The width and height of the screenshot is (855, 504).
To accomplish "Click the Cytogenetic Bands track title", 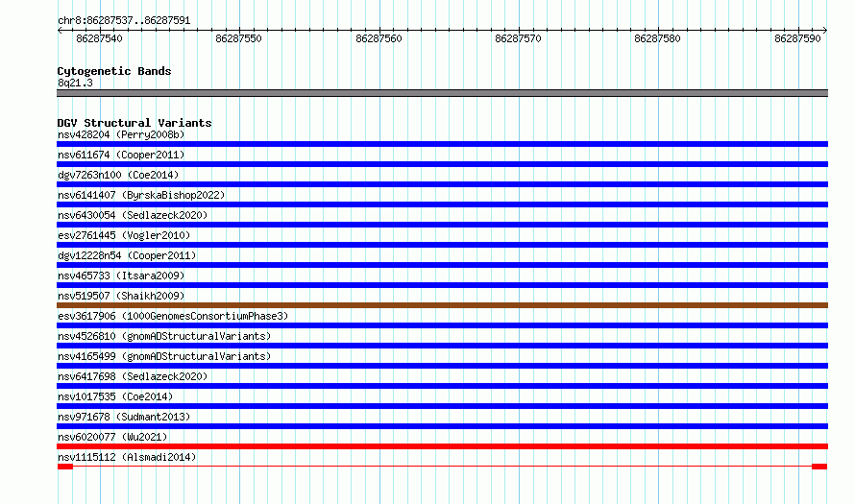I will click(x=114, y=71).
